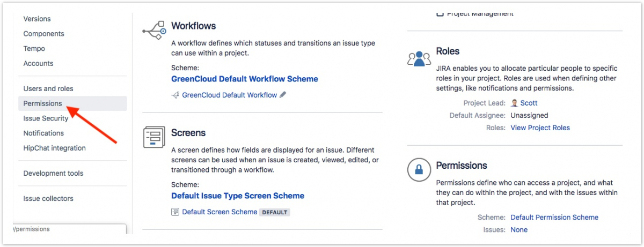Viewport: 644px width, 247px height.
Task: Open HipChat integration settings
Action: (54, 148)
